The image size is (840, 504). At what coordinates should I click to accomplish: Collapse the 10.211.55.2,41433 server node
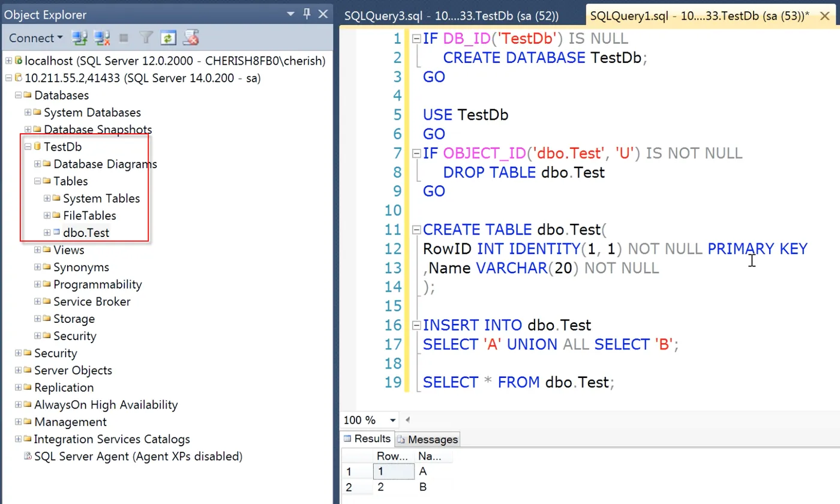8,78
